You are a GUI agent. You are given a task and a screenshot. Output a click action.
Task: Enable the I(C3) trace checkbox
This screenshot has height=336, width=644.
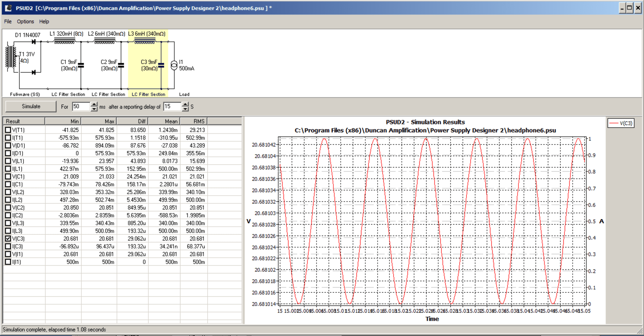pos(8,246)
